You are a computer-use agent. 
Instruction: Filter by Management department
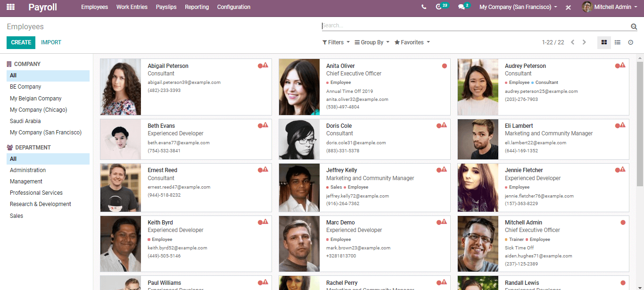click(48, 182)
